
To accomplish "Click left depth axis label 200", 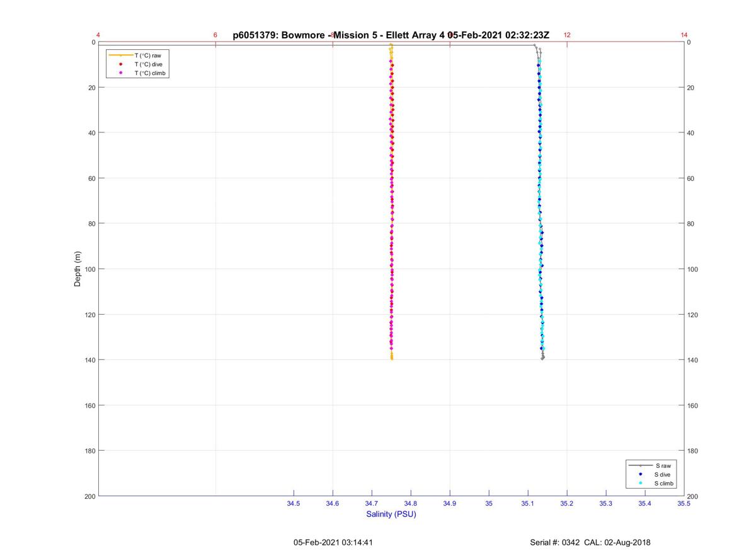I will pyautogui.click(x=89, y=496).
